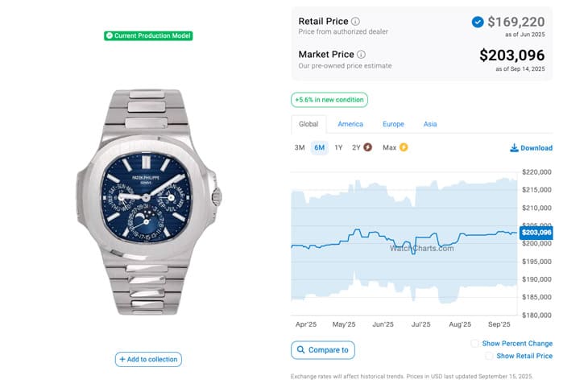Click the Retail Price info icon
588x388 pixels.
[356, 21]
